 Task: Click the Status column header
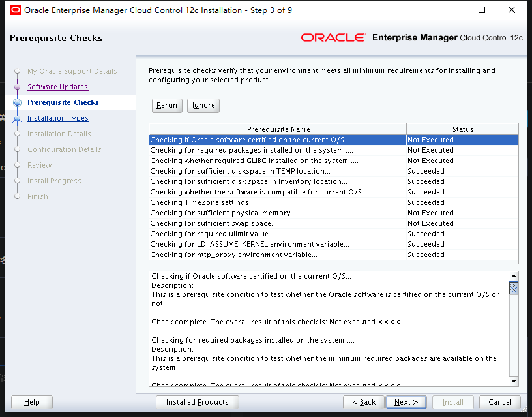tap(463, 129)
